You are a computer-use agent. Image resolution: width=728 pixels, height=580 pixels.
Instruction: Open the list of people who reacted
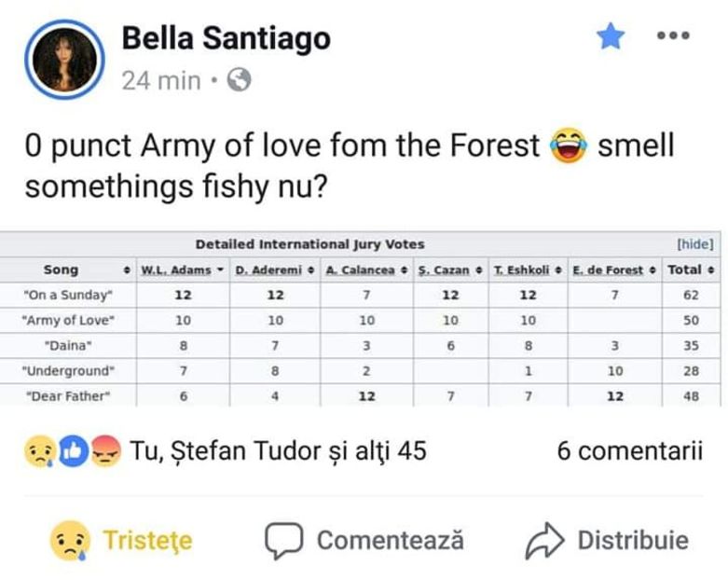coord(278,451)
